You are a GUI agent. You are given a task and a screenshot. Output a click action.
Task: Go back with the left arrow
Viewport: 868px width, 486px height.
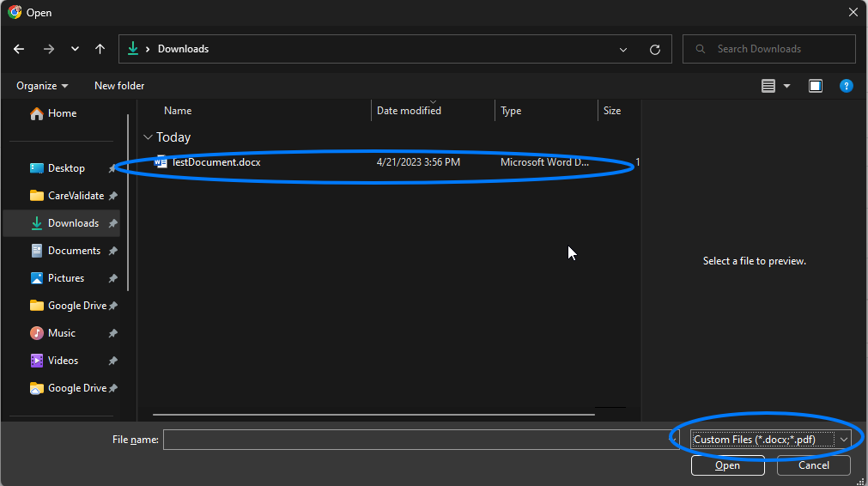click(19, 49)
